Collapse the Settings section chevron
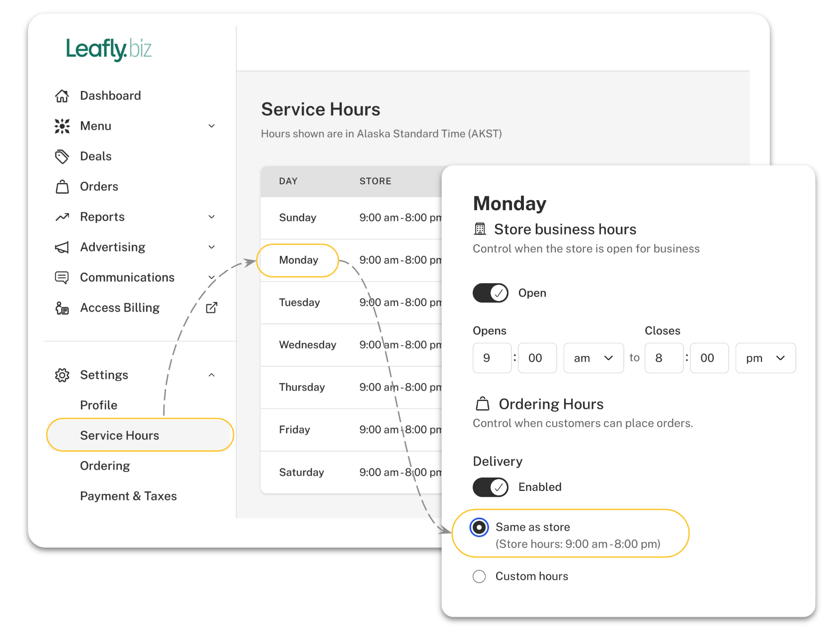 212,375
